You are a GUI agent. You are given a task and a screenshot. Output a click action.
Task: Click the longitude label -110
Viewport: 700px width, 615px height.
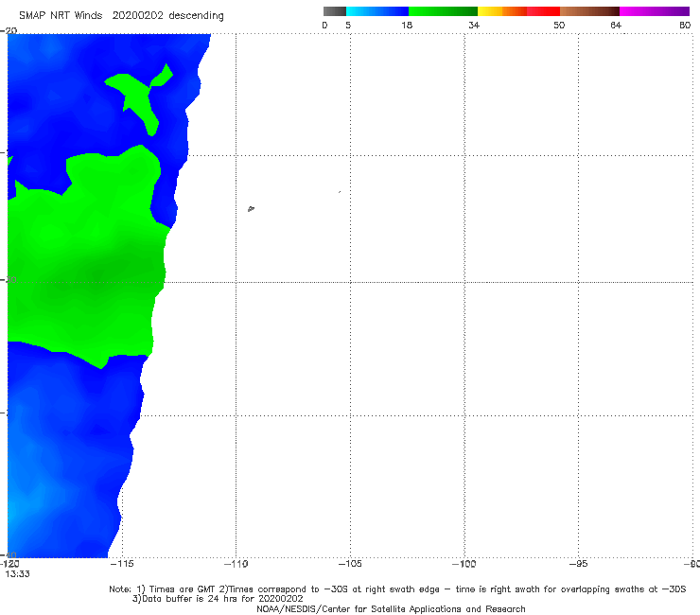click(236, 564)
